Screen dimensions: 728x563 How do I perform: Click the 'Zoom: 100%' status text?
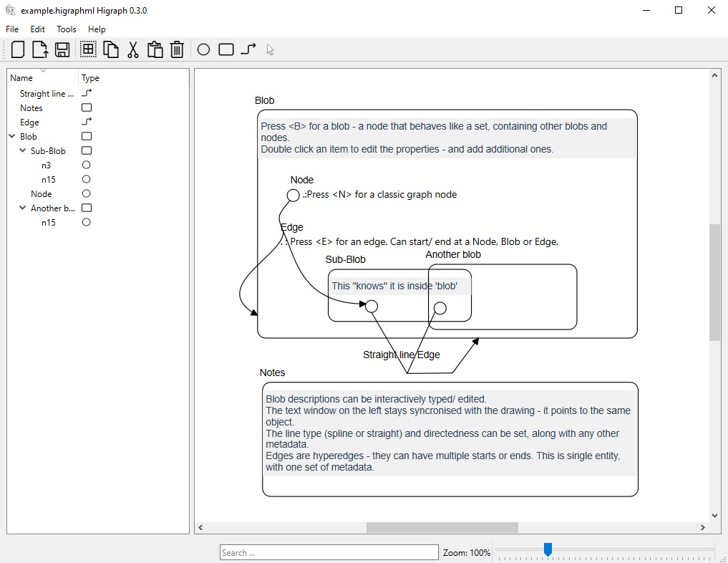pyautogui.click(x=466, y=552)
